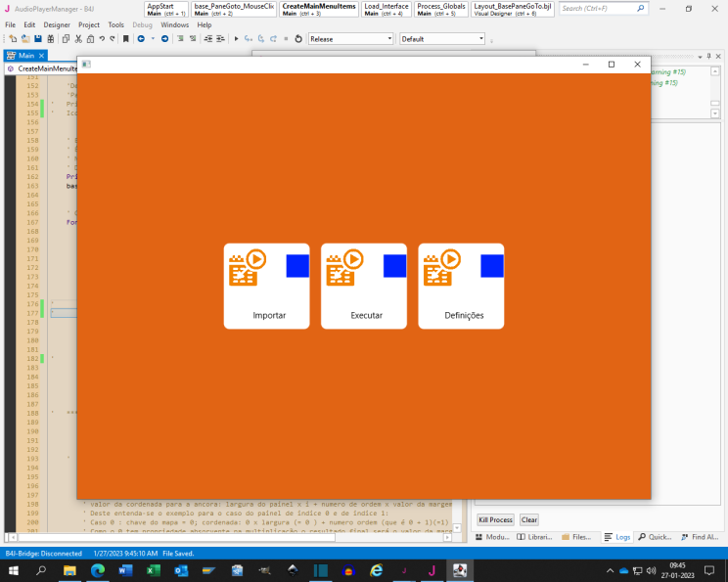Open Internet Explorer from the taskbar
This screenshot has width=728, height=582.
[x=376, y=570]
